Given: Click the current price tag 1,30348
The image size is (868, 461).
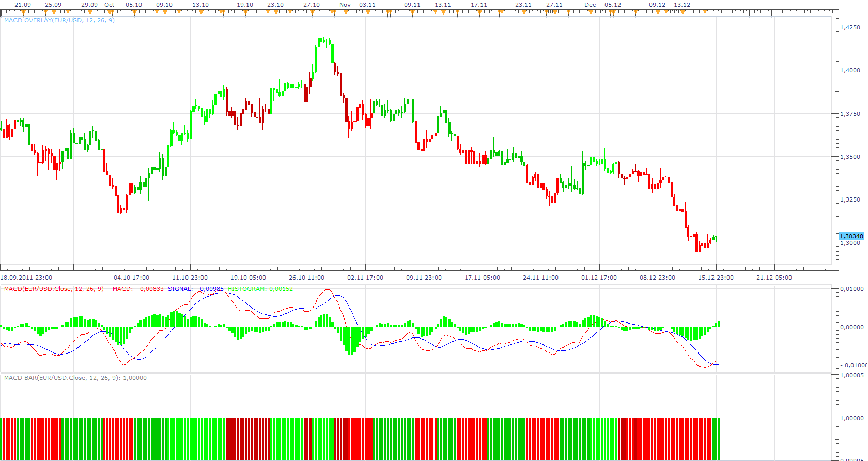Looking at the screenshot, I should (x=851, y=236).
